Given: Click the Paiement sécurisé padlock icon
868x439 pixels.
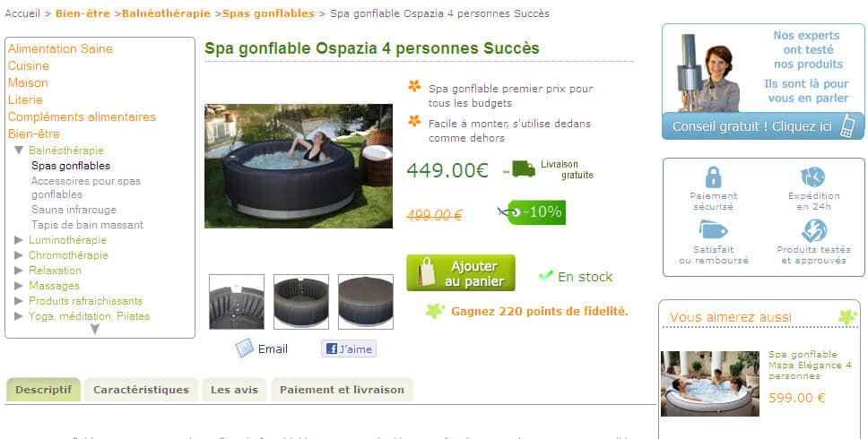Looking at the screenshot, I should (714, 177).
